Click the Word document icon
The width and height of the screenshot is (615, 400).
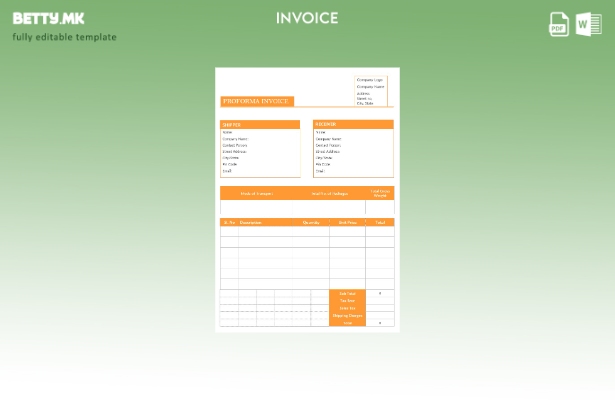tap(588, 24)
